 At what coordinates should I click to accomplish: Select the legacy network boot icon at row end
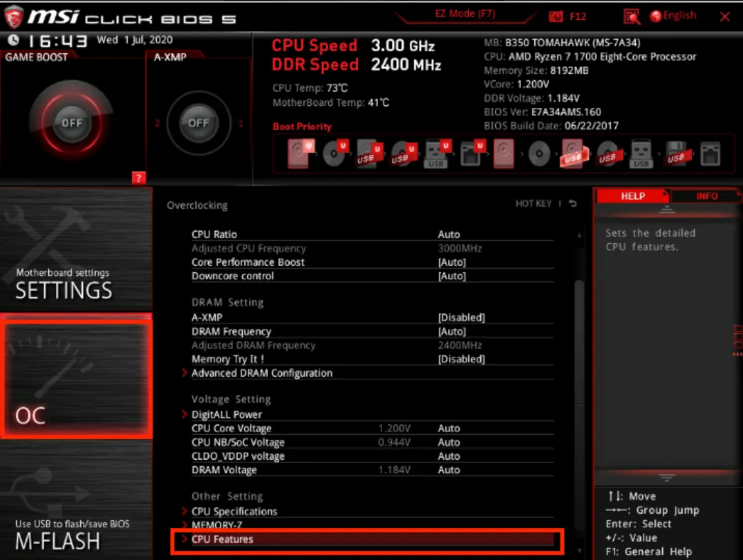710,153
